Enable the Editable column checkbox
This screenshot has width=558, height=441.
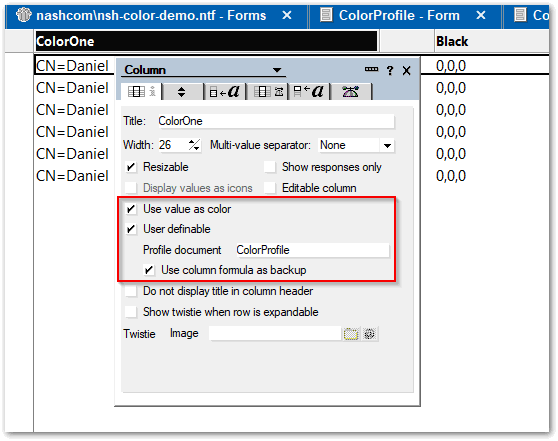270,188
